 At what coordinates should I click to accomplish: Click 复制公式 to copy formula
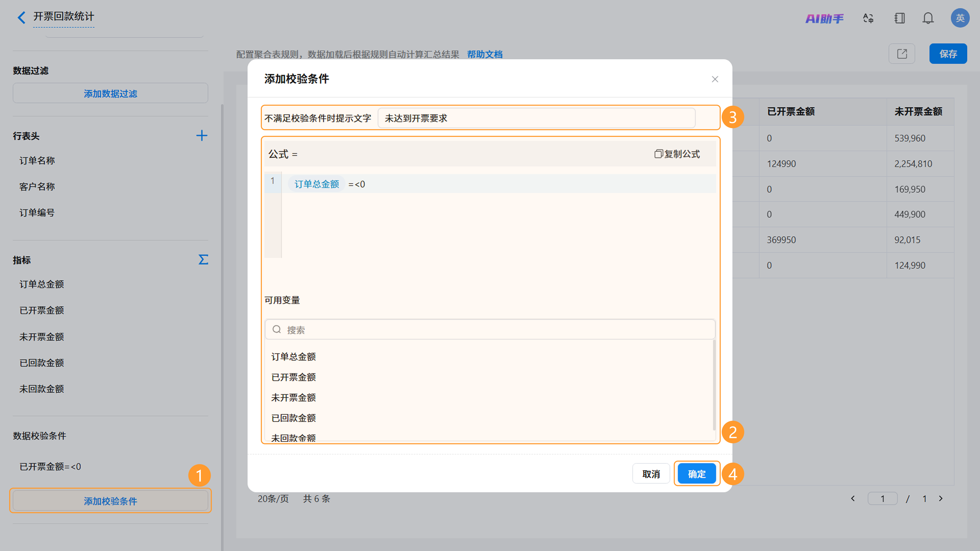click(x=677, y=154)
